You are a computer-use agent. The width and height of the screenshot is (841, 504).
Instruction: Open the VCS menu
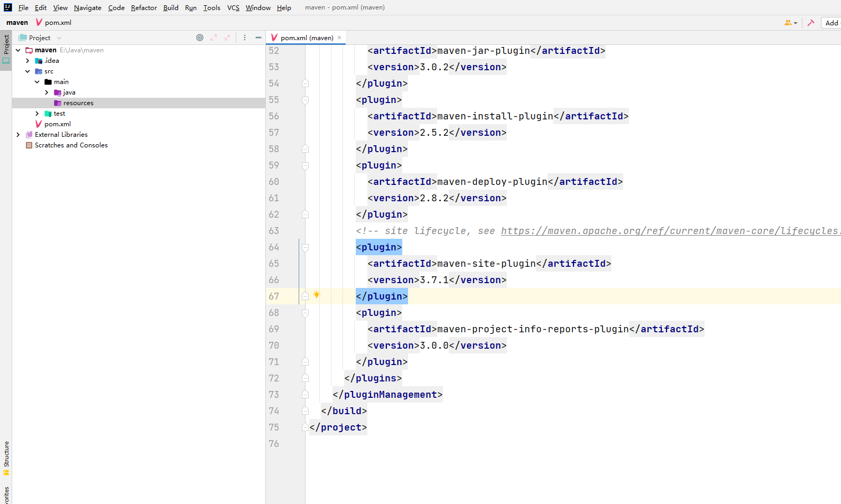(x=233, y=7)
